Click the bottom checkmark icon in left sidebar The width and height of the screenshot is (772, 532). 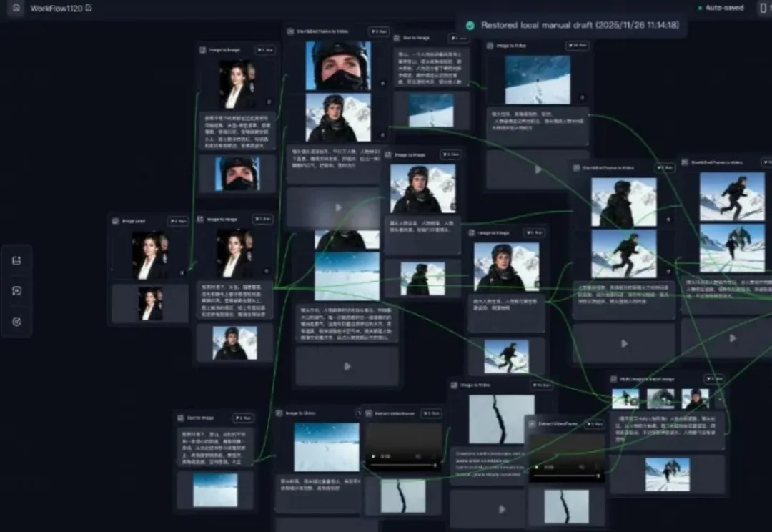17,322
